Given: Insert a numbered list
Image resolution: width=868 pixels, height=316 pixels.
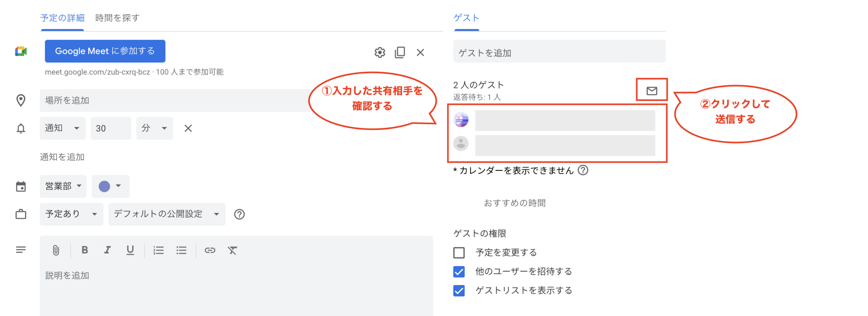Looking at the screenshot, I should (158, 250).
